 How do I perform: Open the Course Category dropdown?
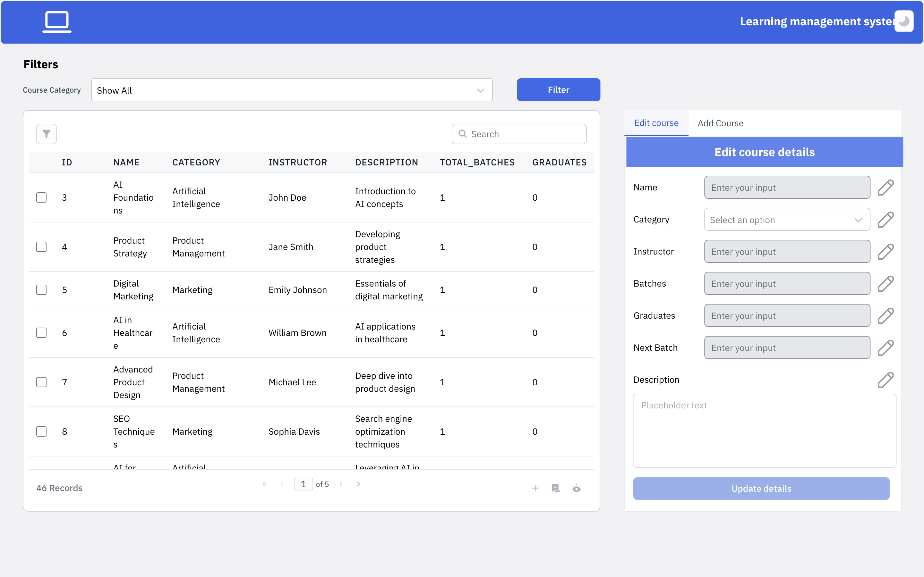[x=292, y=90]
